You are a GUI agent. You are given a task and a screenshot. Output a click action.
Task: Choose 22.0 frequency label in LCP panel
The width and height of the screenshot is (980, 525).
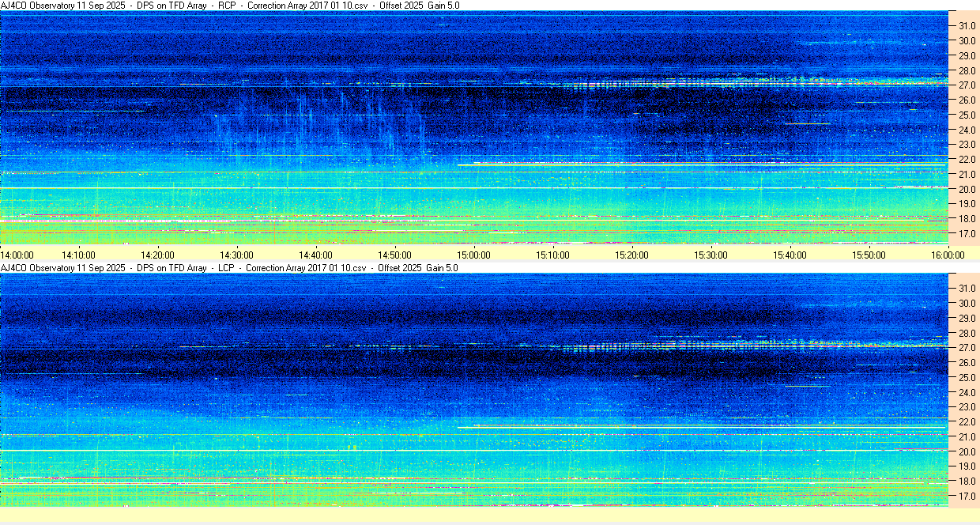click(967, 422)
